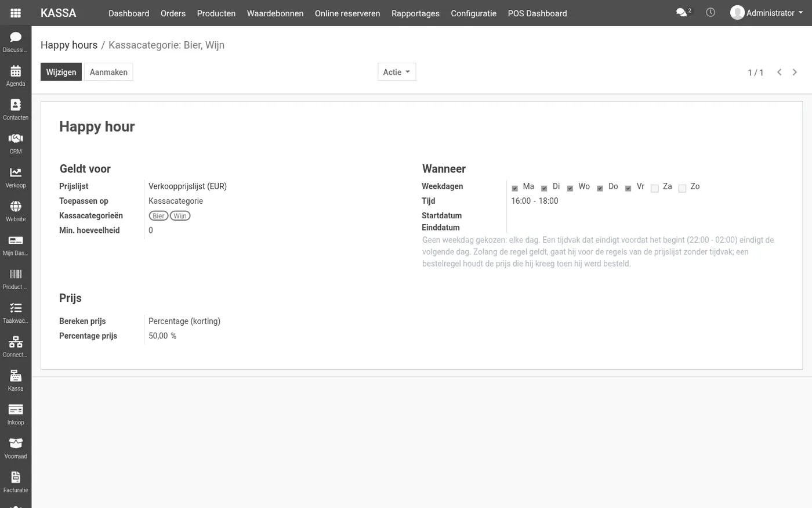This screenshot has height=508, width=812.
Task: Toggle the Di weekday checkbox
Action: [544, 188]
